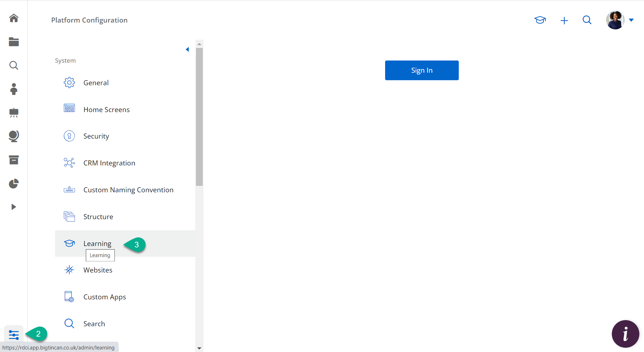Click the System section heading

(x=65, y=61)
